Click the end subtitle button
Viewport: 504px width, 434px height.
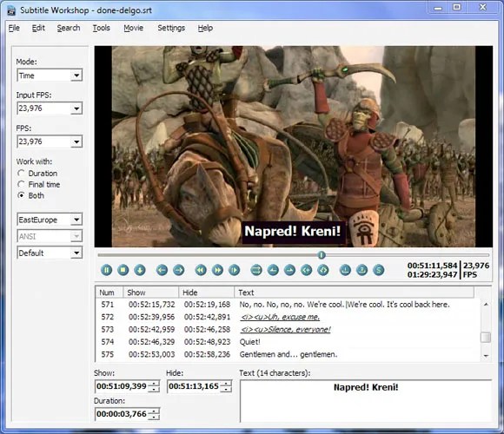pyautogui.click(x=323, y=270)
